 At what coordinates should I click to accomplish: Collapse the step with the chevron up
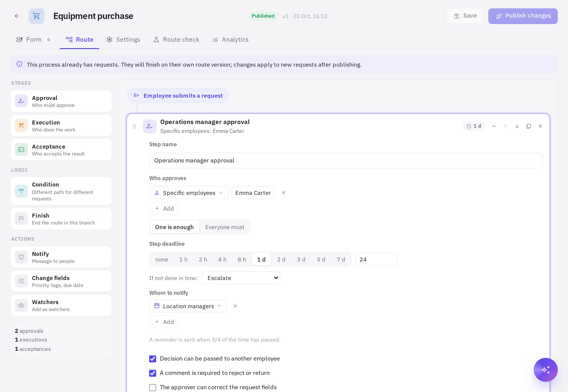tap(494, 126)
